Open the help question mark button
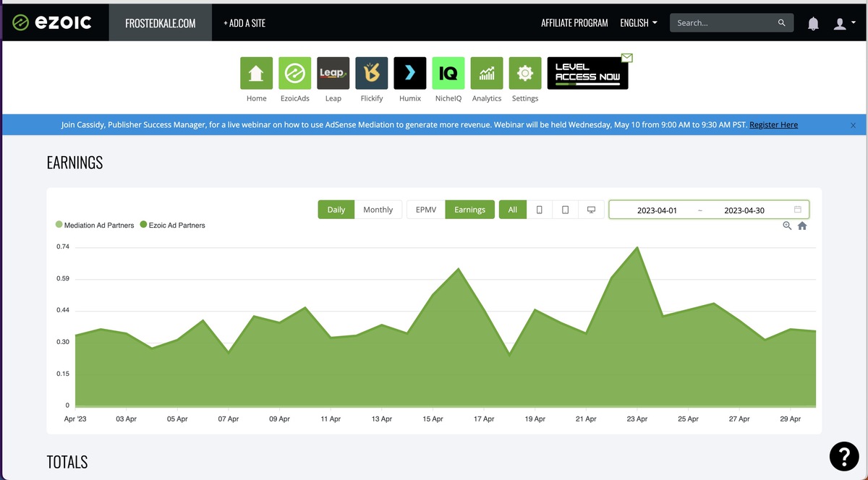This screenshot has height=480, width=868. (844, 455)
